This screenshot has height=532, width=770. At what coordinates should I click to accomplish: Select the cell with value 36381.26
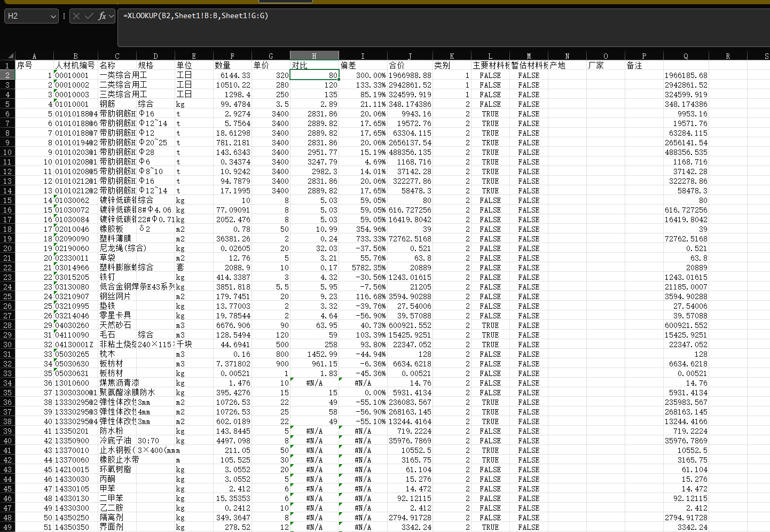click(x=232, y=239)
